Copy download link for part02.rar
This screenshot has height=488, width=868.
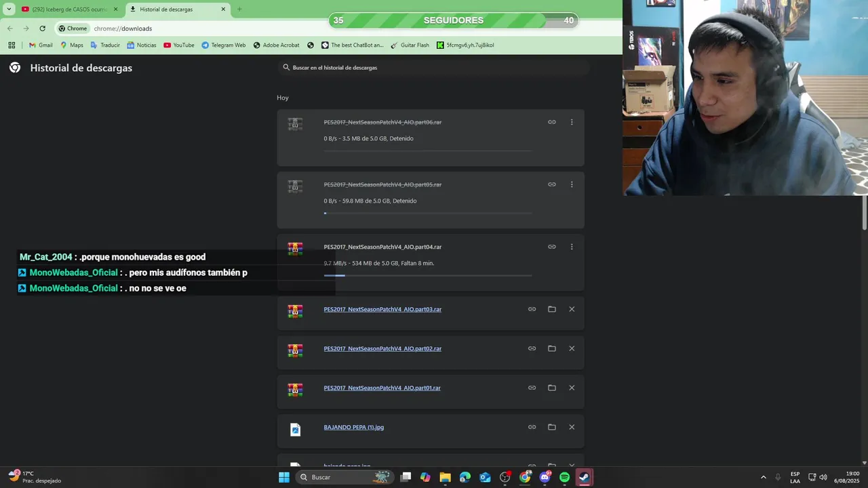point(532,348)
